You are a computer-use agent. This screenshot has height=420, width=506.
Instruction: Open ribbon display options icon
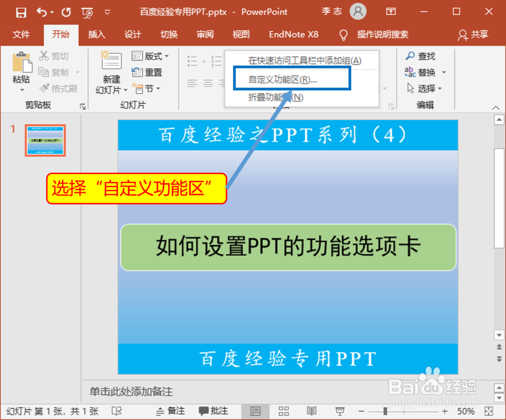pyautogui.click(x=391, y=12)
